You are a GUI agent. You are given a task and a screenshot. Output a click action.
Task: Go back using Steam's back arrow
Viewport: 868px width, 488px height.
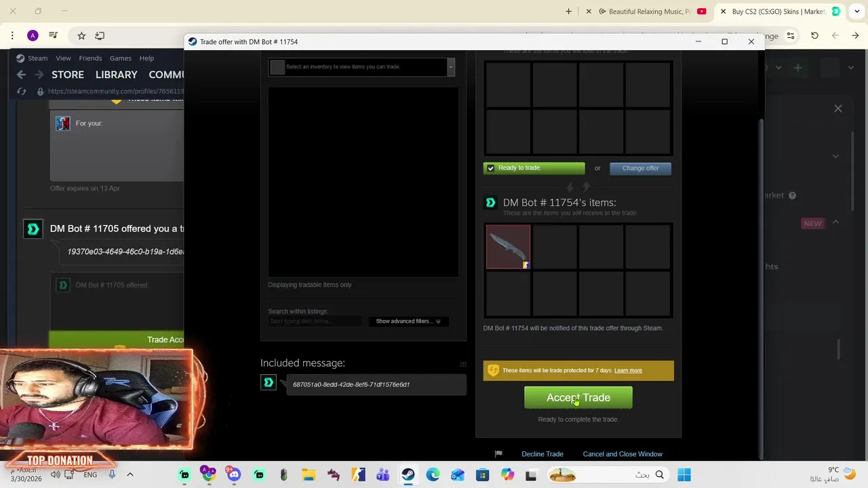click(21, 75)
